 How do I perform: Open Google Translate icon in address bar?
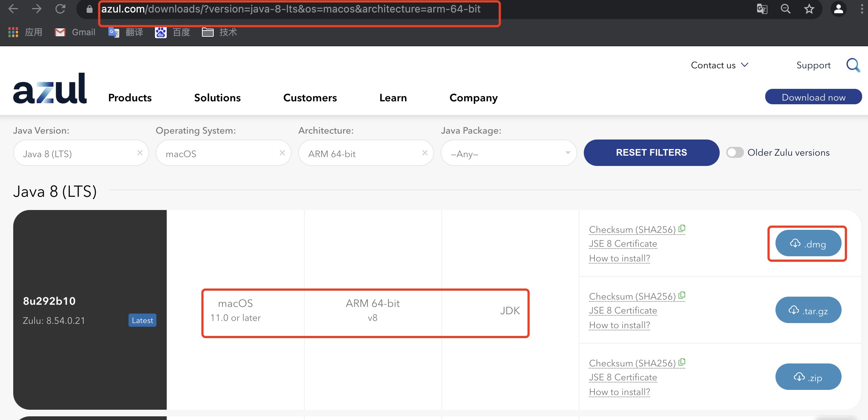tap(762, 9)
